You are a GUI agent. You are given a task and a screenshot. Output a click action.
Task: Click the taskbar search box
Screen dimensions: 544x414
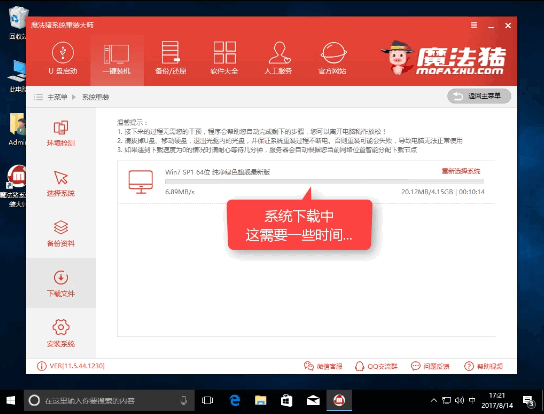109,401
